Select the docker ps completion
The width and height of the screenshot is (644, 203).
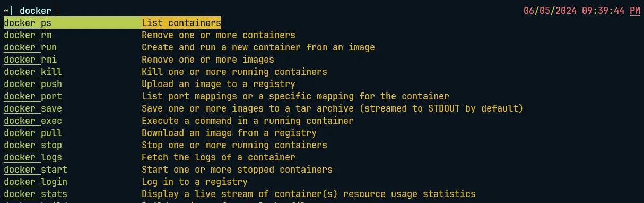click(112, 23)
